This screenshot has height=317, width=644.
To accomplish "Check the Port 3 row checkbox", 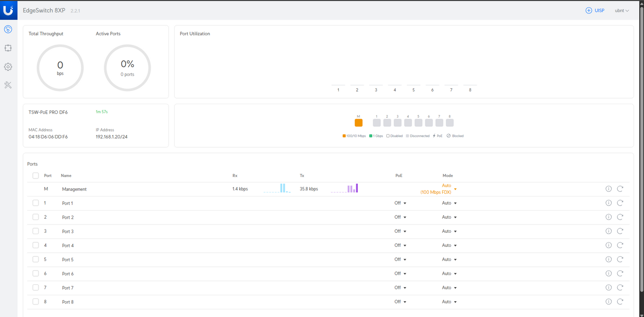I will point(35,231).
